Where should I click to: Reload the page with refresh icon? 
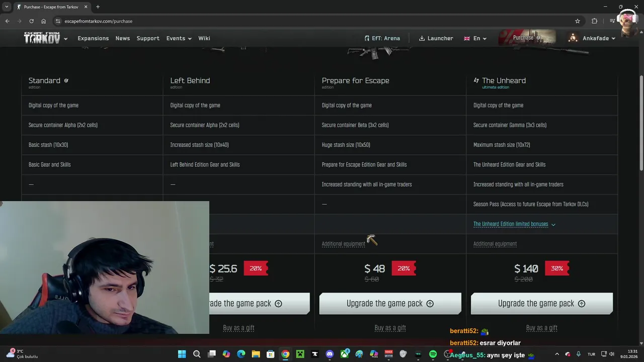coord(31,21)
